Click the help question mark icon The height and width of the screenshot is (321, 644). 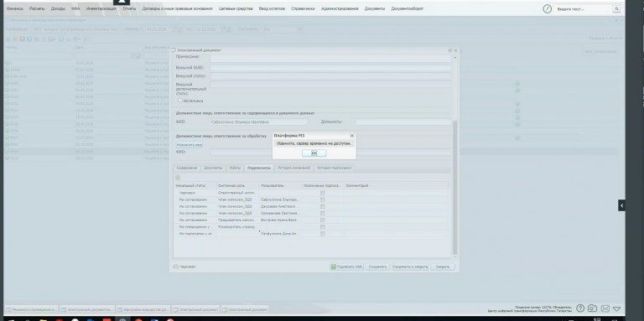(580, 308)
